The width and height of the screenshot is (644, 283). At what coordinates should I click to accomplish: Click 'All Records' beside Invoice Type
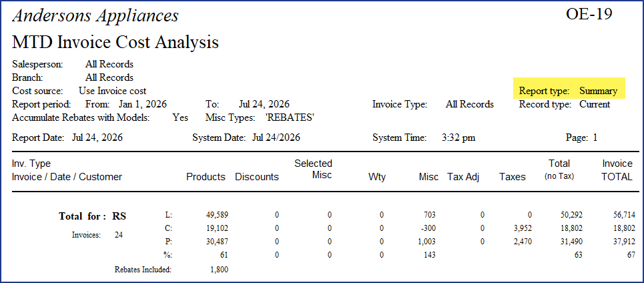469,104
